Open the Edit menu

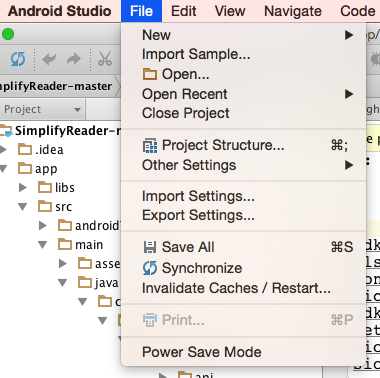point(184,11)
